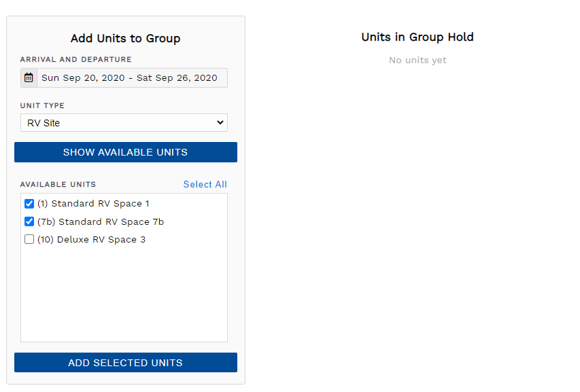580x392 pixels.
Task: Select all available units at once
Action: (205, 184)
